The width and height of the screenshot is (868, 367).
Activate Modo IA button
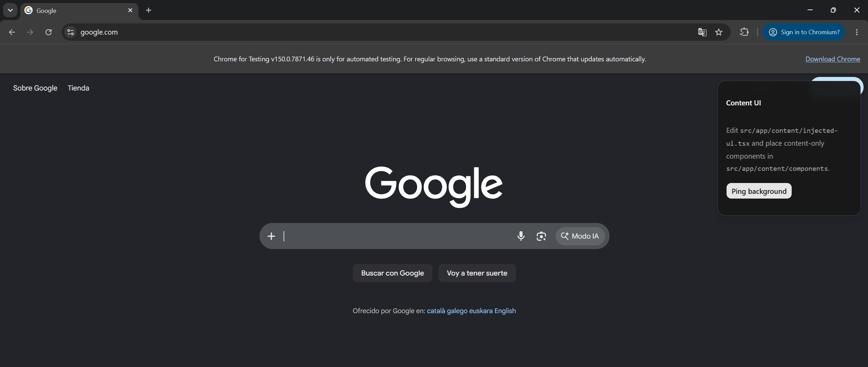click(580, 236)
